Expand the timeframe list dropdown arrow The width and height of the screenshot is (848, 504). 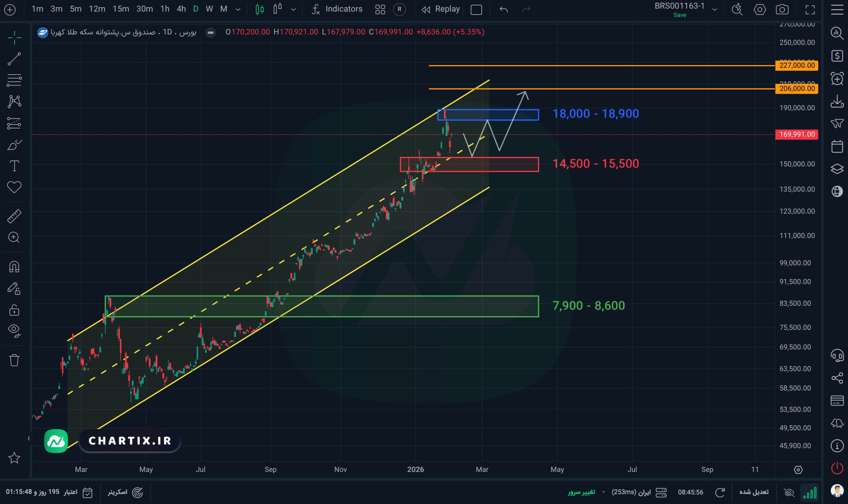pos(238,10)
